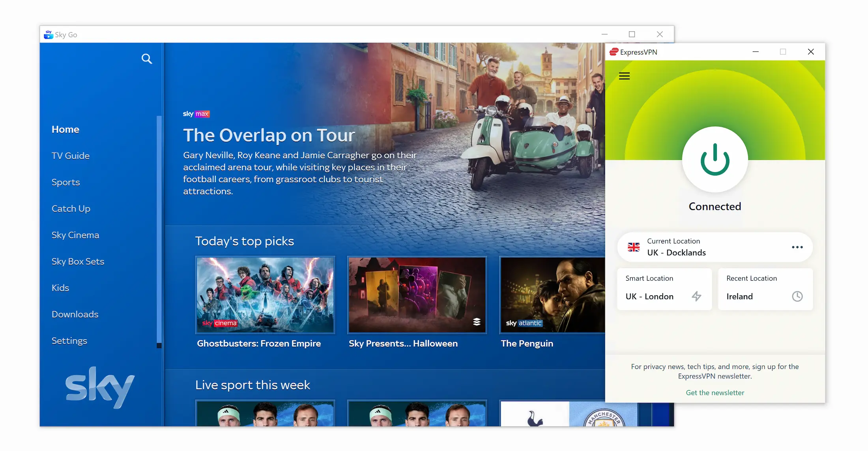Open more options for Current Location

797,247
